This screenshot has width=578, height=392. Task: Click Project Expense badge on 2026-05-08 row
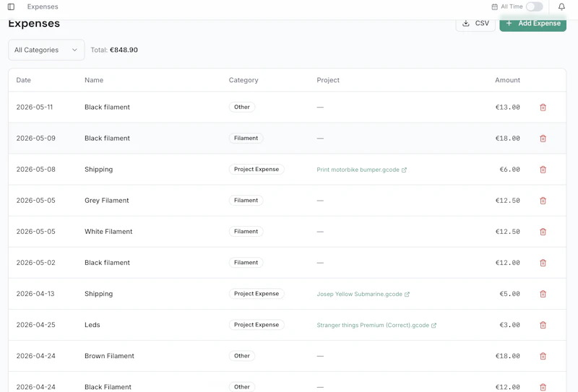pyautogui.click(x=256, y=169)
